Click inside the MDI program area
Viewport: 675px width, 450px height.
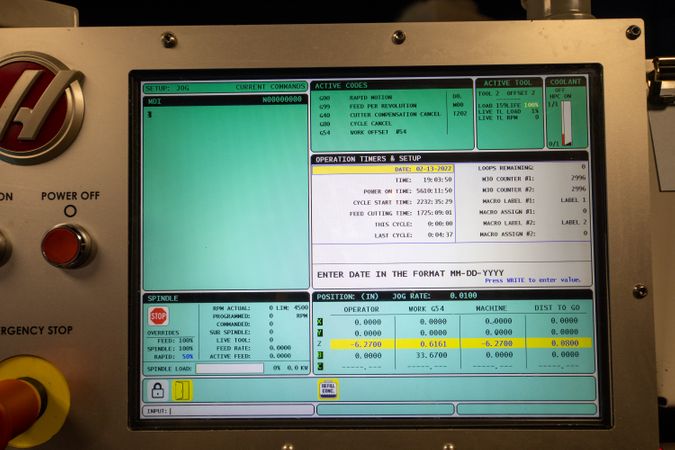226,198
